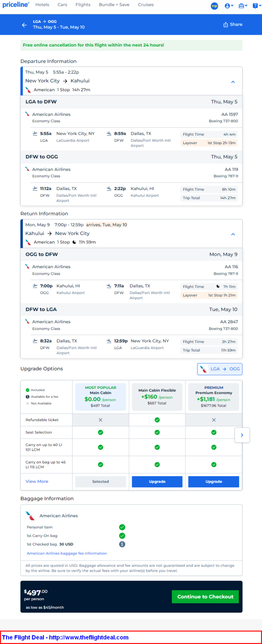The height and width of the screenshot is (644, 262).
Task: Click Main Cabin seat selection checkmark
Action: [100, 432]
